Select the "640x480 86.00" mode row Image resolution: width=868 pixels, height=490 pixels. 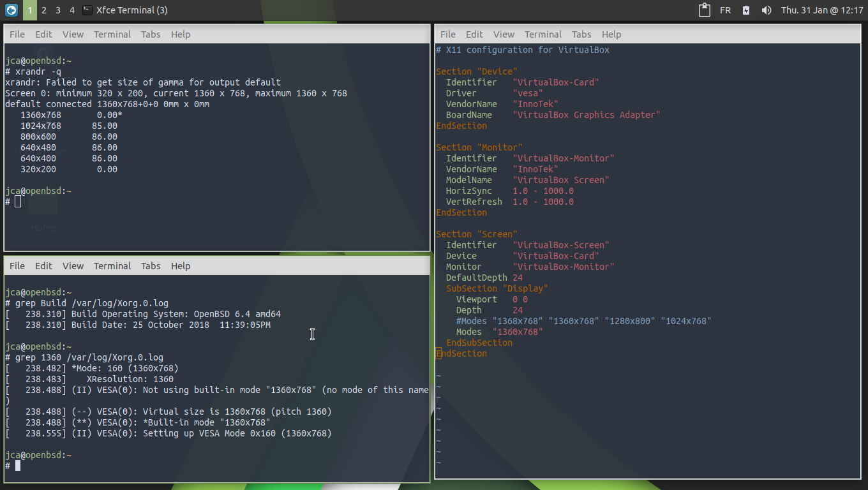(69, 147)
